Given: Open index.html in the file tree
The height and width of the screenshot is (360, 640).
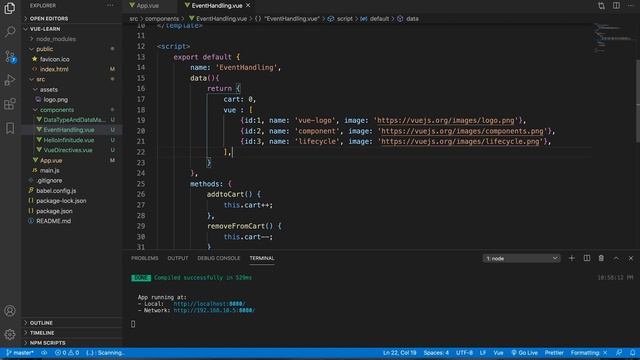Looking at the screenshot, I should tap(54, 69).
